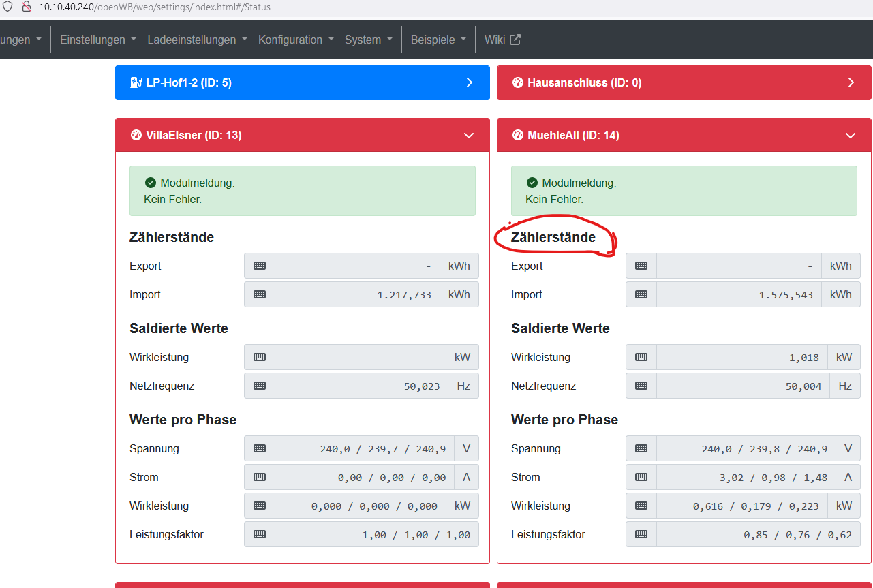Click Saldierte Werte heading in MuehleAll card
Image resolution: width=873 pixels, height=588 pixels.
(560, 328)
